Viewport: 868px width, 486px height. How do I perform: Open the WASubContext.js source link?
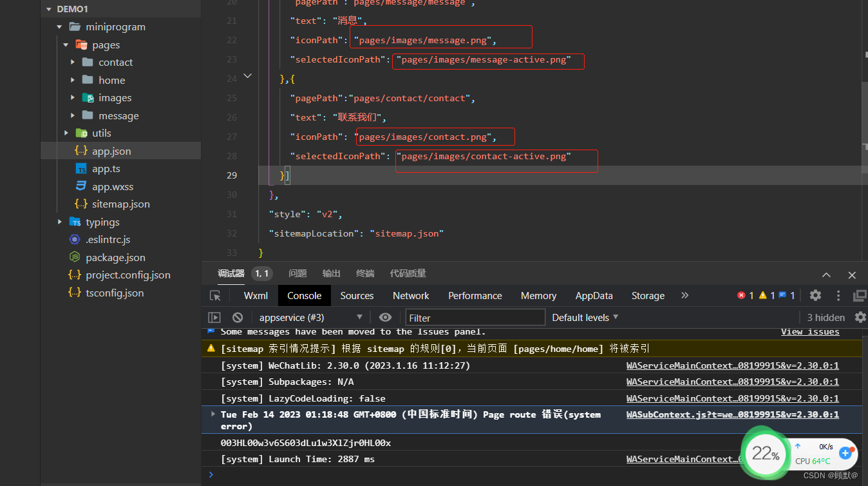tap(734, 414)
